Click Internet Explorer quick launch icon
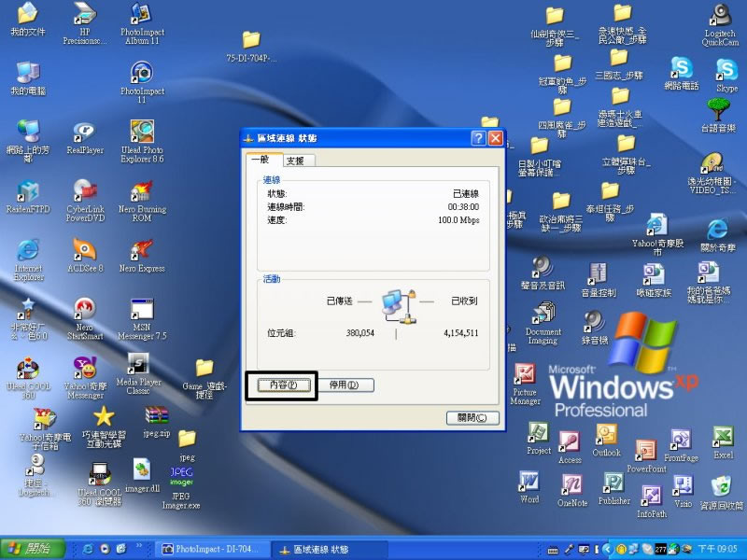 88,549
